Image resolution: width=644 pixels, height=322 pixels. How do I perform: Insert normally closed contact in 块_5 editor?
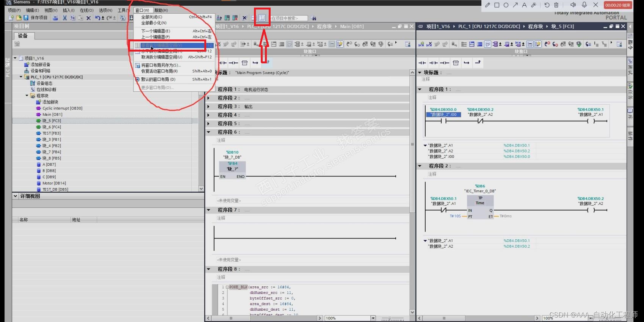click(433, 63)
